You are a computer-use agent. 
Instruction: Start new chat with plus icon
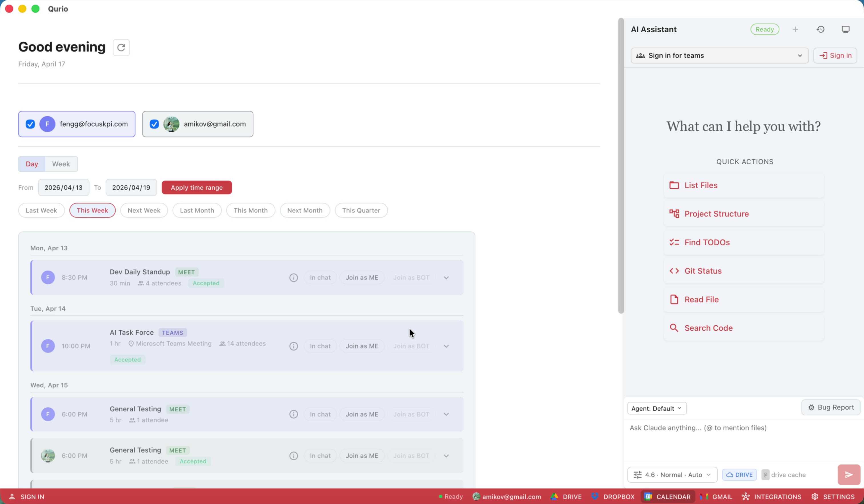795,29
